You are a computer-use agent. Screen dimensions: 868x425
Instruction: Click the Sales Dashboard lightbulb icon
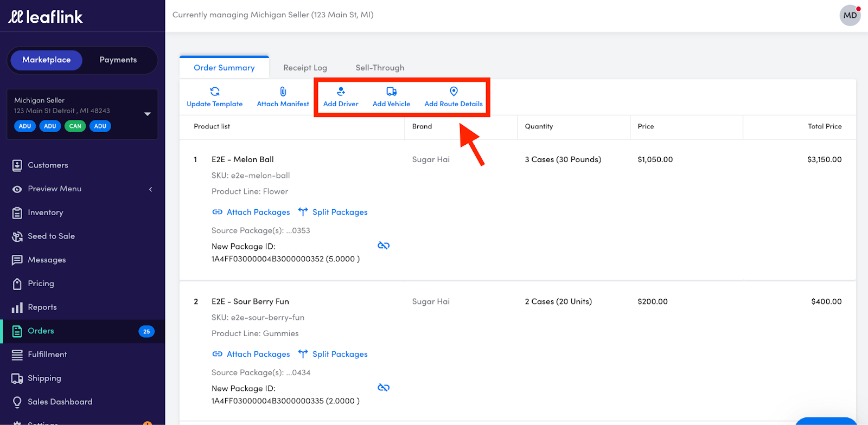[x=17, y=402]
